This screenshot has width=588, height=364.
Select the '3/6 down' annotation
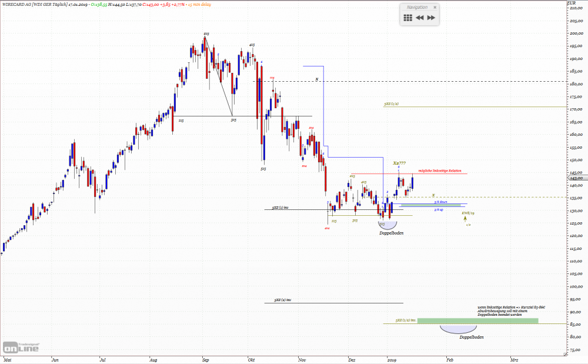440,202
